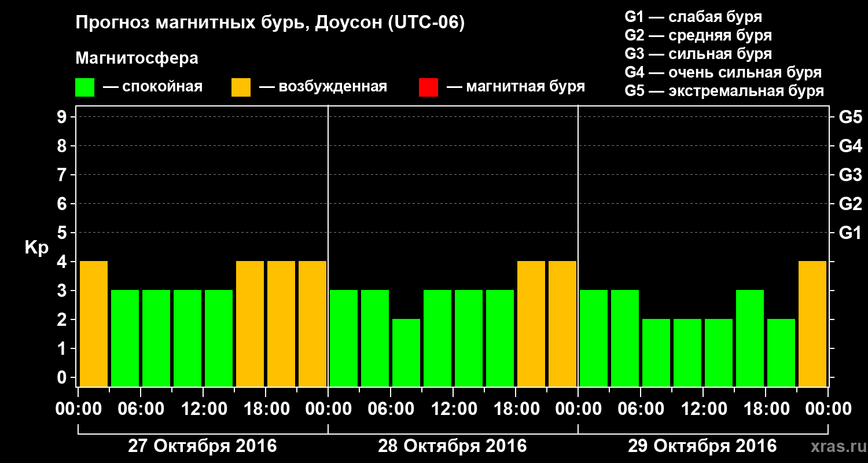This screenshot has width=868, height=463.
Task: Click the 'Магнитосфера' heading
Action: (x=137, y=58)
